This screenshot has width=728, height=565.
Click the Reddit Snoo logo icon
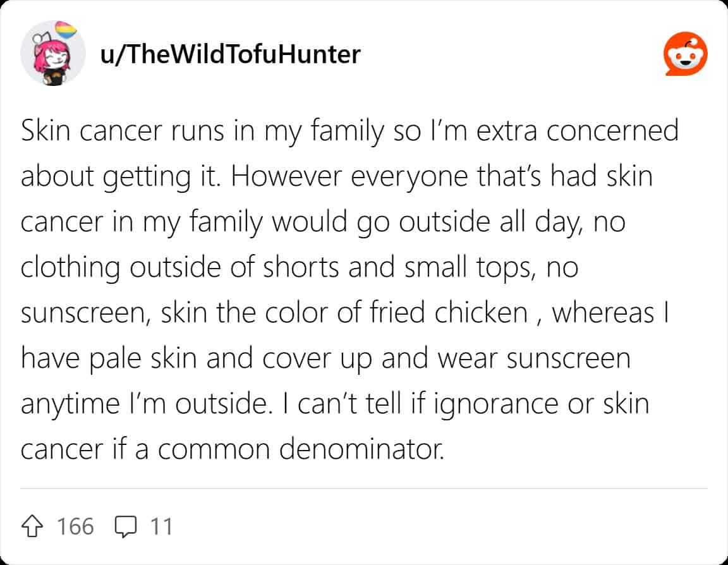click(685, 54)
